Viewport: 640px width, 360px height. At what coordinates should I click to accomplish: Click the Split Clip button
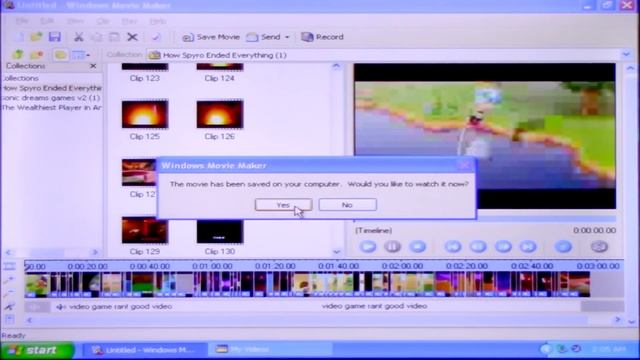tap(599, 247)
